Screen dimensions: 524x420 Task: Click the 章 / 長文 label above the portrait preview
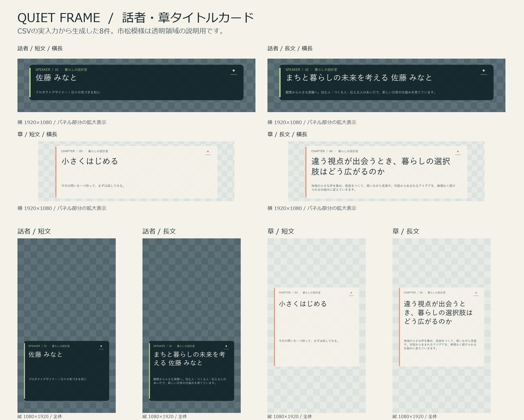(406, 231)
